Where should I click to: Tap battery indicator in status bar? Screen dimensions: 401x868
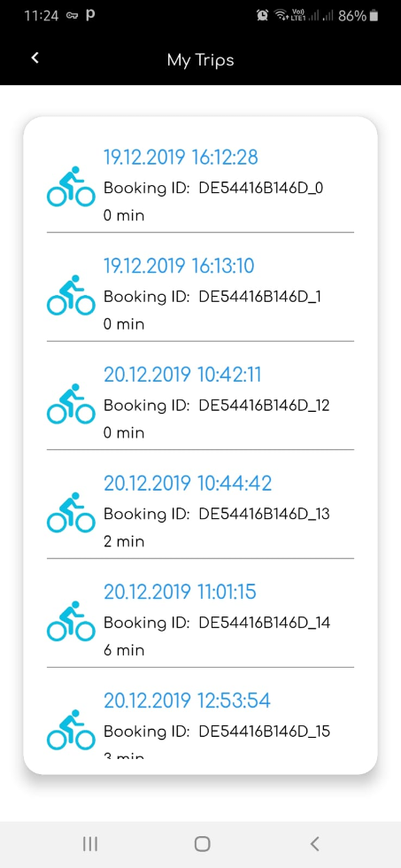click(x=374, y=16)
